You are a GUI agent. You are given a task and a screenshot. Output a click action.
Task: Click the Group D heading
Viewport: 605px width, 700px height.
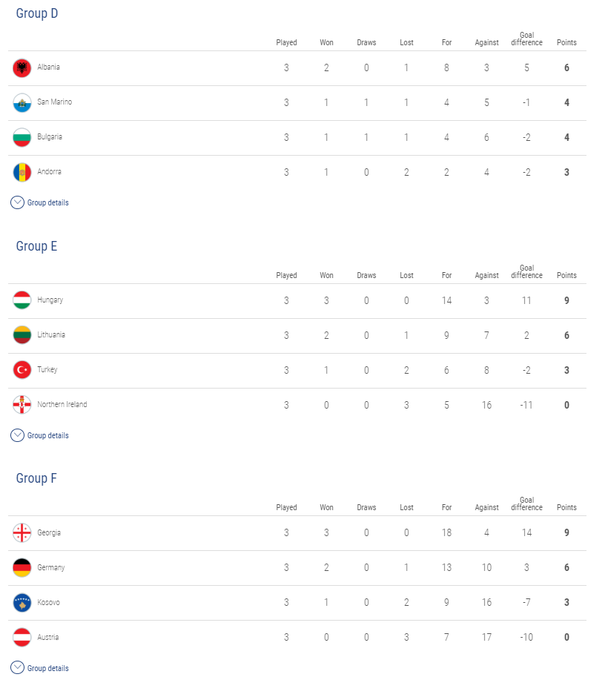tap(37, 13)
